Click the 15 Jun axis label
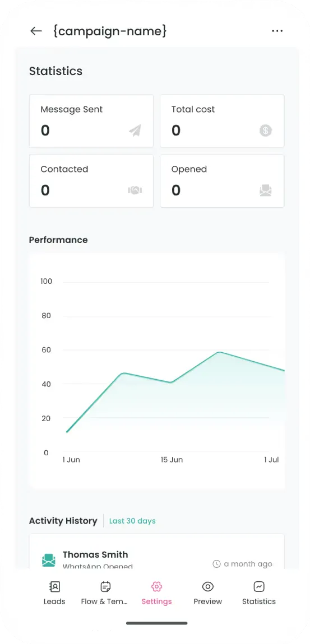 [x=172, y=460]
